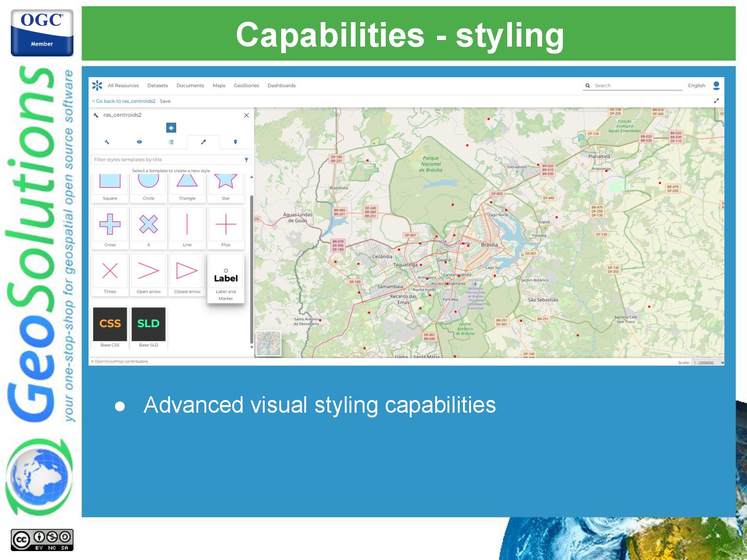Open All Resources menu
The height and width of the screenshot is (560, 747).
coord(123,86)
